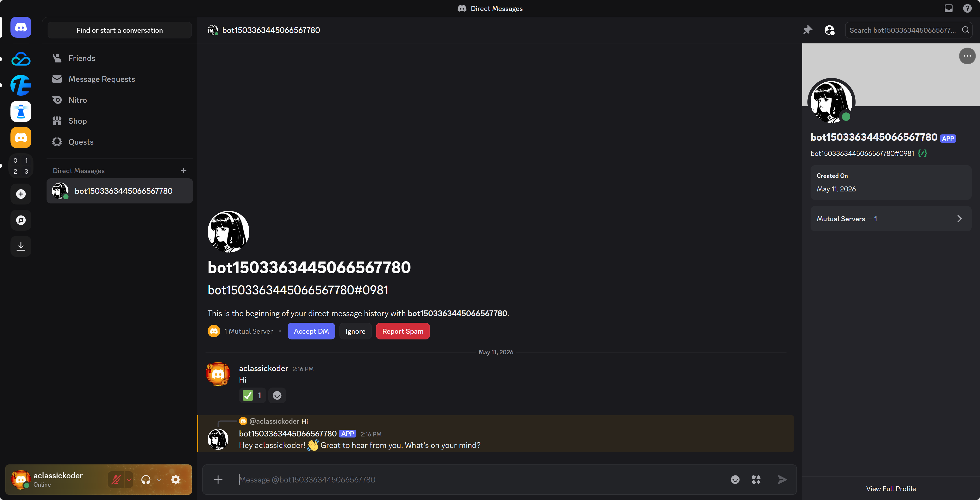The image size is (980, 500).
Task: Open Discover servers compass icon
Action: (21, 220)
